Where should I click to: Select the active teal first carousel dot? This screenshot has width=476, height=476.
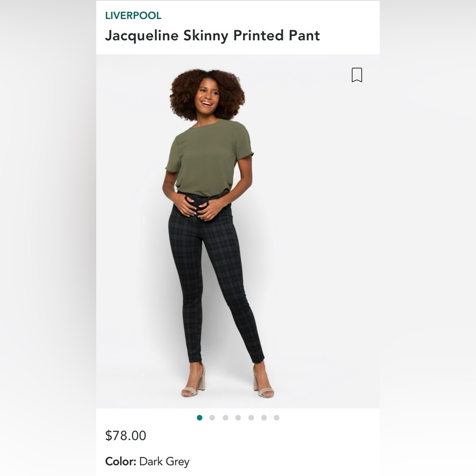(199, 417)
